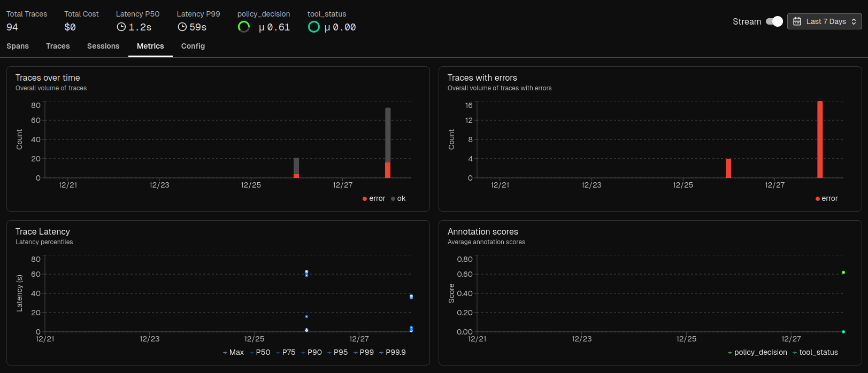Click the error legend label in Traces with errors

[829, 199]
